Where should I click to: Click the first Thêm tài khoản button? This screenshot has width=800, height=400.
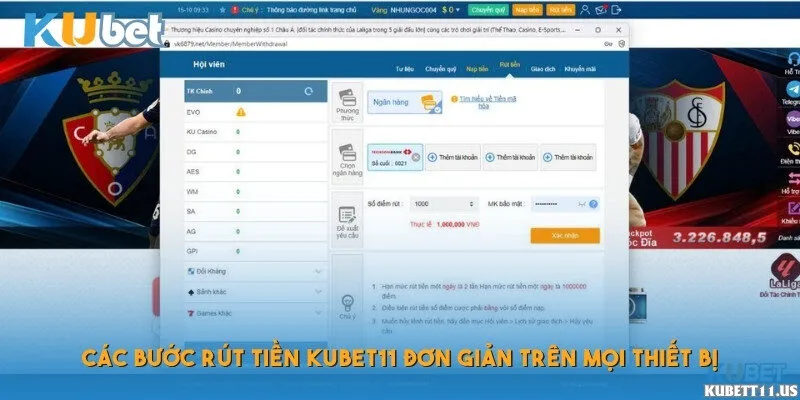click(x=453, y=157)
